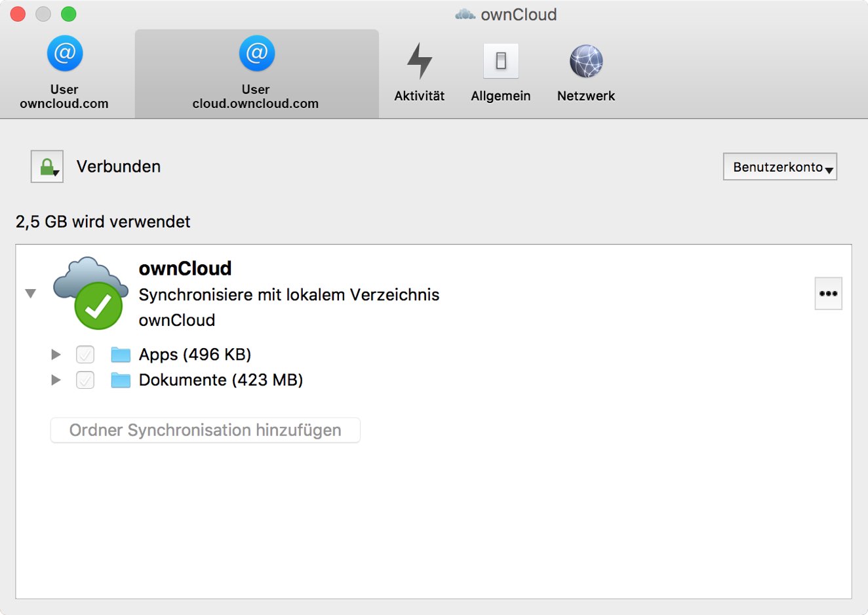The width and height of the screenshot is (868, 615).
Task: Click the Verbunden status text
Action: 119,167
